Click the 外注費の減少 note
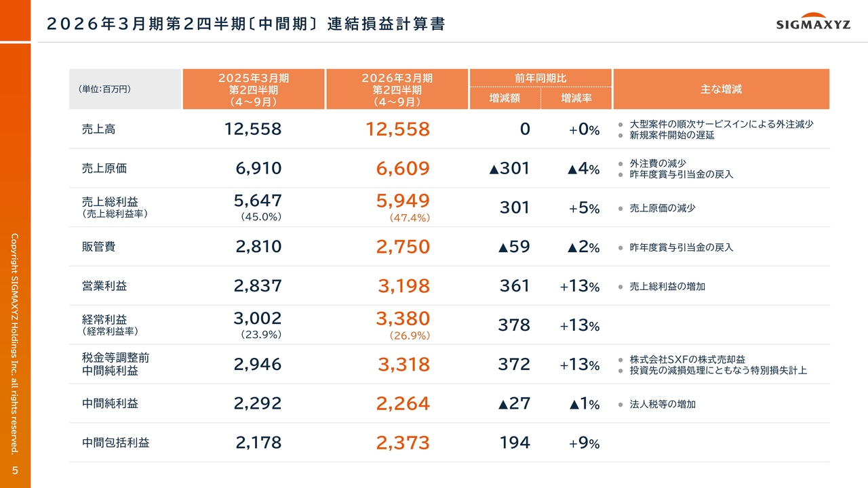Screen dimensions: 868x488 [658, 163]
